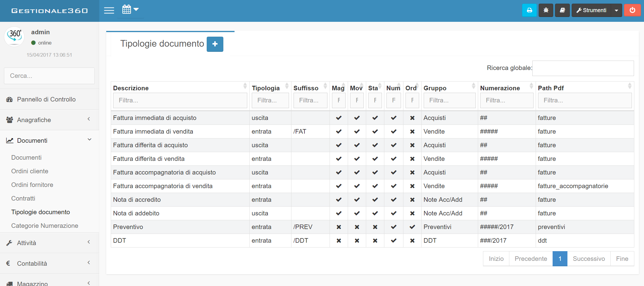
Task: Expand the Strumenti dropdown arrow
Action: [616, 10]
